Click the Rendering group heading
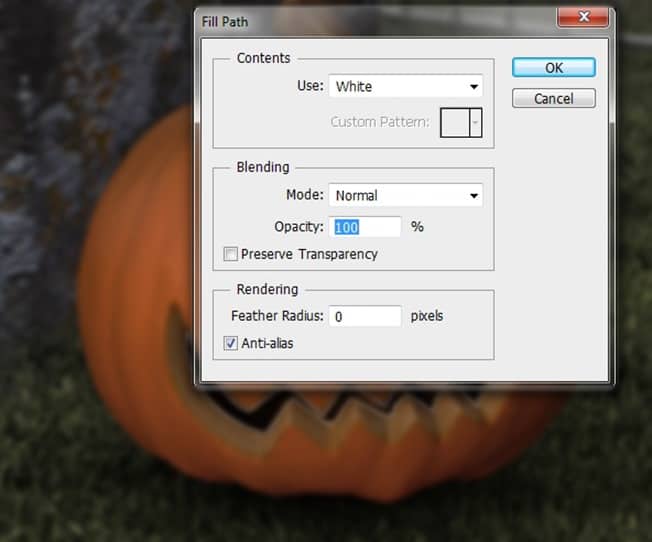Image resolution: width=652 pixels, height=542 pixels. [x=267, y=289]
